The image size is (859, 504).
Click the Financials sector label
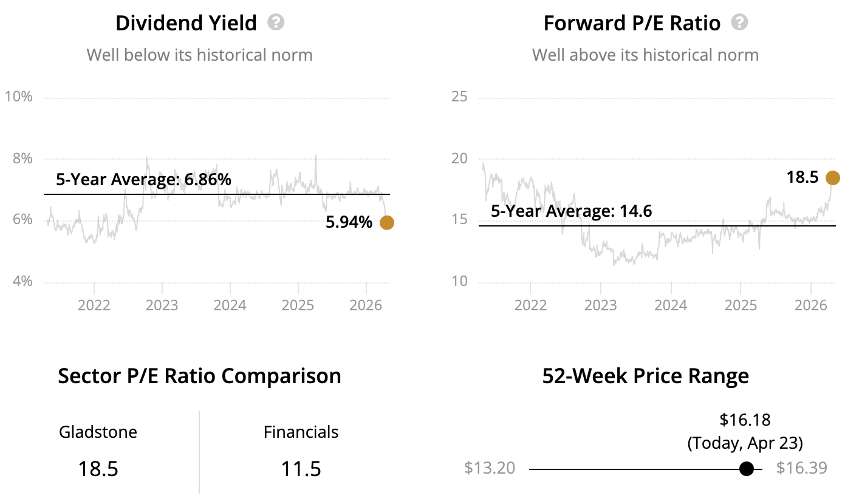point(301,432)
